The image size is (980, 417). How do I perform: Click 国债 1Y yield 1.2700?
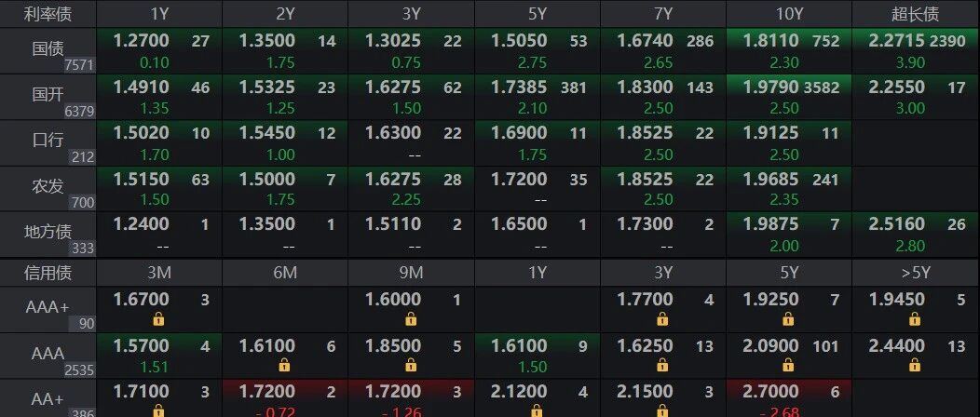[x=142, y=41]
